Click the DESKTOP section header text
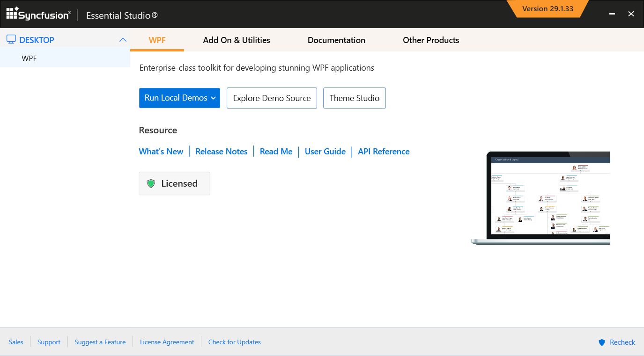The image size is (644, 356). point(37,40)
